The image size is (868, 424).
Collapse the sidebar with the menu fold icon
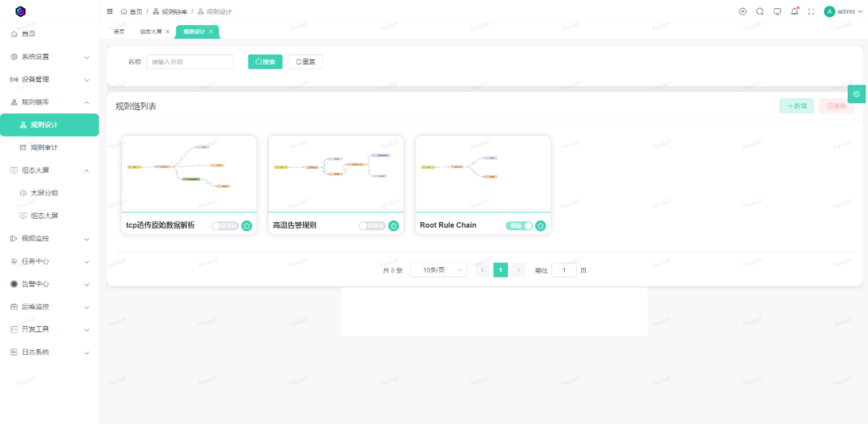pos(109,11)
